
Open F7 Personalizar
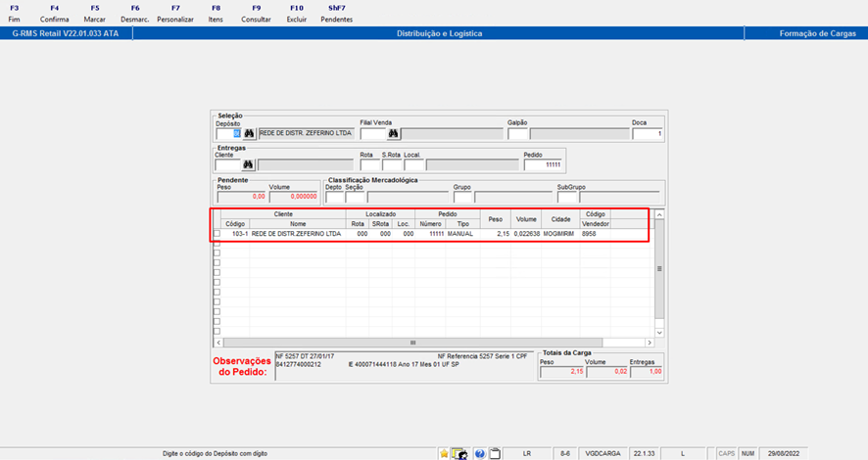click(175, 14)
